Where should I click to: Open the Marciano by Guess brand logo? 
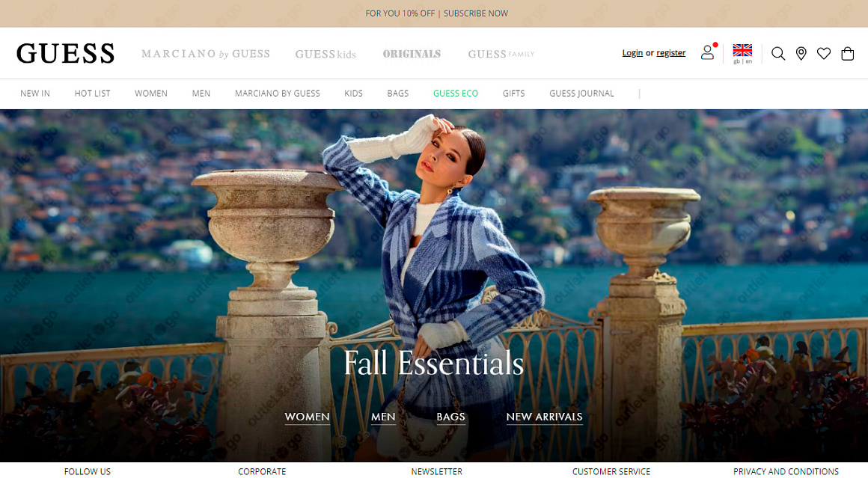205,54
